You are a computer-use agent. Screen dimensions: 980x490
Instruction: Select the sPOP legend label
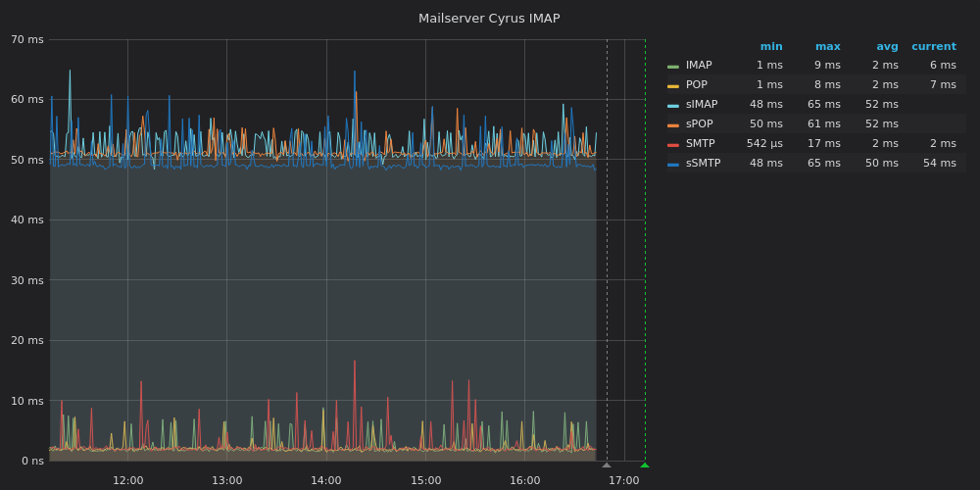point(700,124)
